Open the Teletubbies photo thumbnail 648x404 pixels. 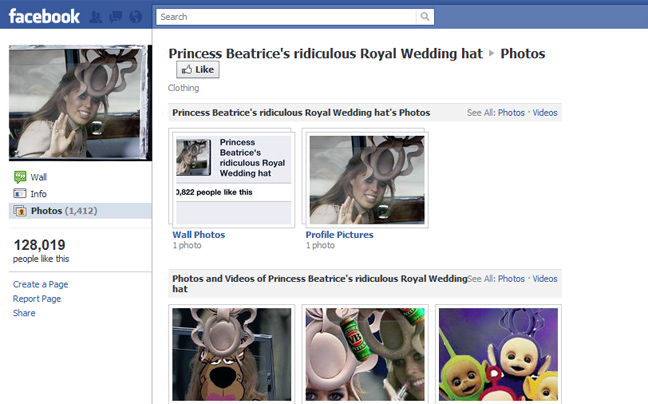(497, 354)
